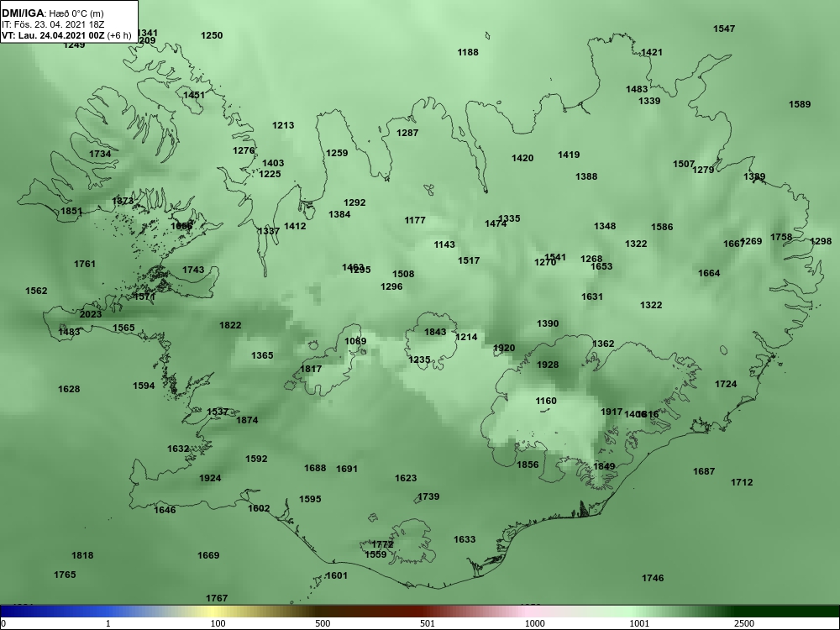
Task: Click the 500 label on the color scale
Action: (323, 623)
